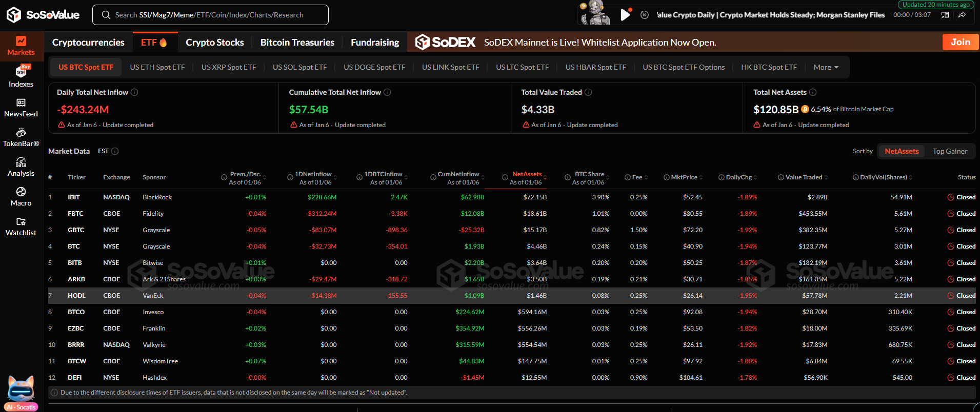Image resolution: width=980 pixels, height=412 pixels.
Task: Sort by NetAssets toggle
Action: point(902,151)
